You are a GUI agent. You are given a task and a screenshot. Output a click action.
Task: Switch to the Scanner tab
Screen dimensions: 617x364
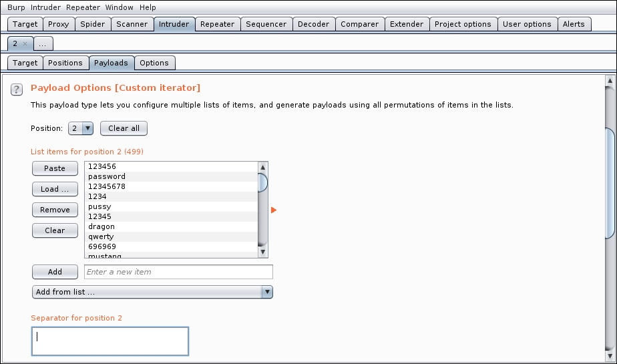(x=132, y=24)
